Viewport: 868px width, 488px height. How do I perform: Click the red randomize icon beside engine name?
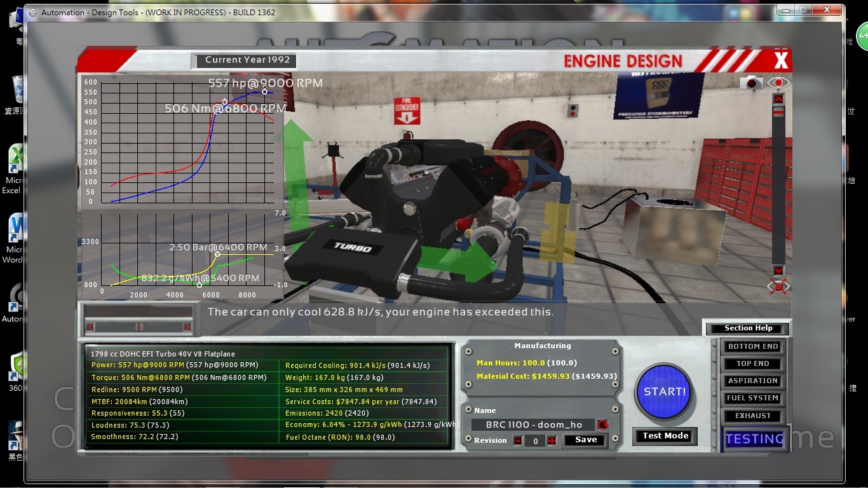pyautogui.click(x=603, y=424)
